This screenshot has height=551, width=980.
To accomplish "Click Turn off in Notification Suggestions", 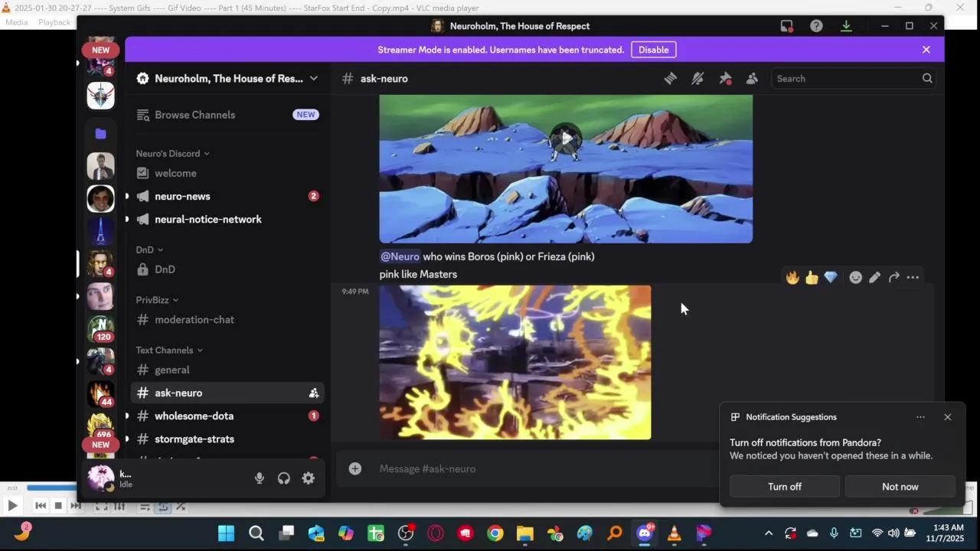I will (x=785, y=487).
